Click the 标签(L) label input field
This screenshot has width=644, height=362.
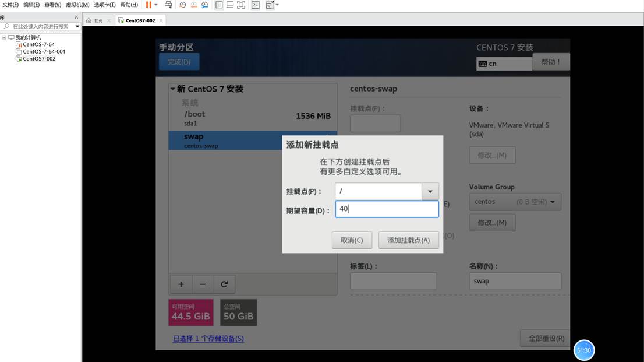[393, 282]
